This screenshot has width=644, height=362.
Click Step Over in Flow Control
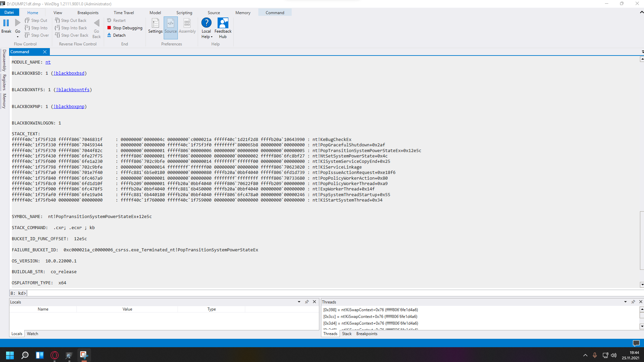tap(37, 35)
